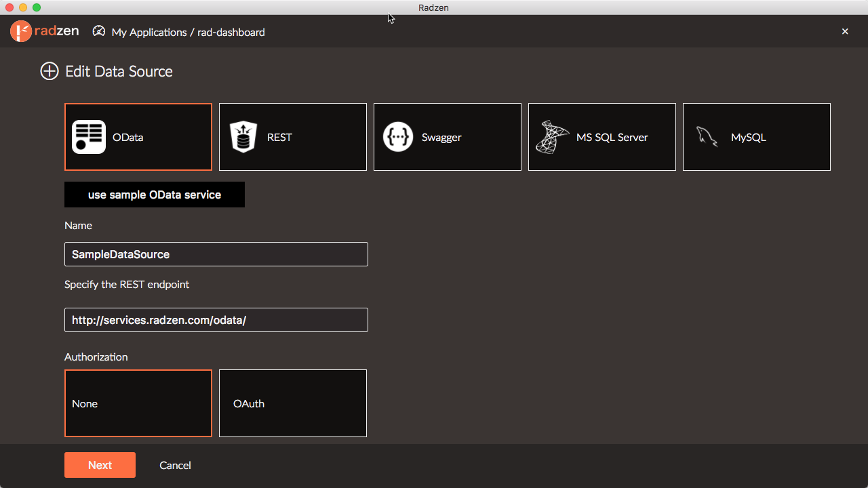Set Authorization to OAuth
The width and height of the screenshot is (868, 488).
[x=293, y=403]
